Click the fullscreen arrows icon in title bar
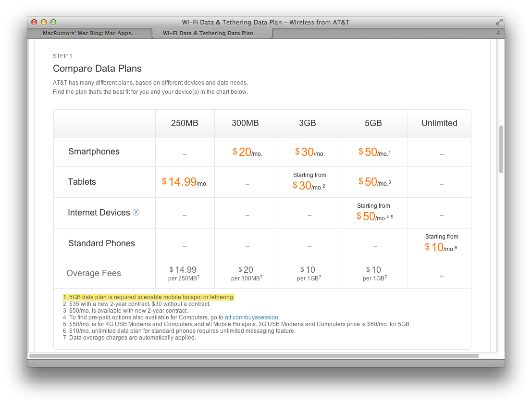 (x=499, y=23)
